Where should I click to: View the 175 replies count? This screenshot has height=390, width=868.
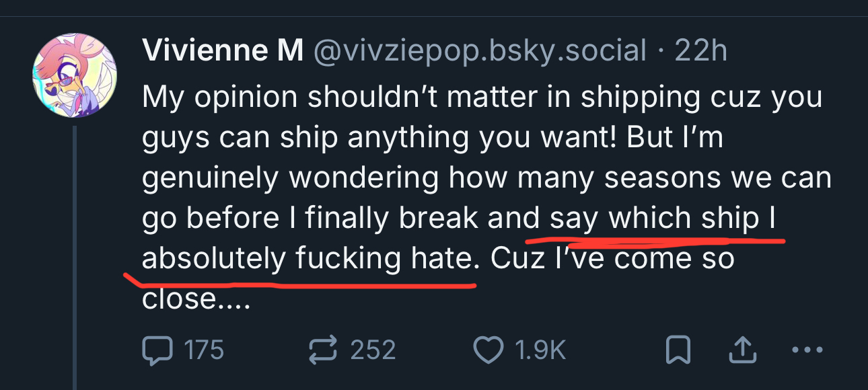[203, 350]
